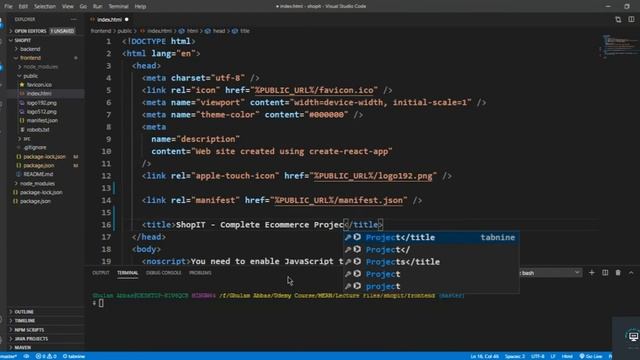Viewport: 640px width, 360px height.
Task: Expand the Java Projects section
Action: (x=31, y=339)
